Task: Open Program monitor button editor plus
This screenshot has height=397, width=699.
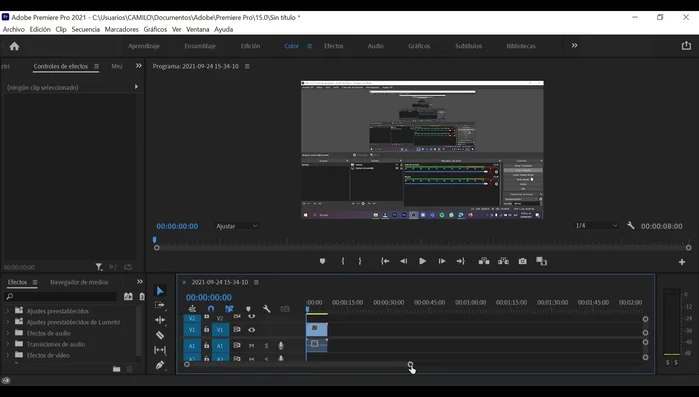Action: click(682, 262)
